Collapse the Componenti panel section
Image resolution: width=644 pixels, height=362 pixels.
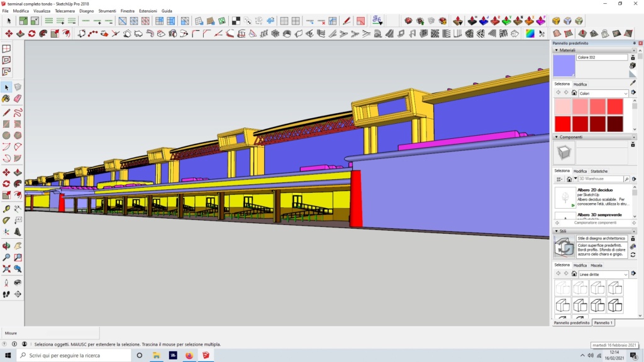(x=557, y=137)
